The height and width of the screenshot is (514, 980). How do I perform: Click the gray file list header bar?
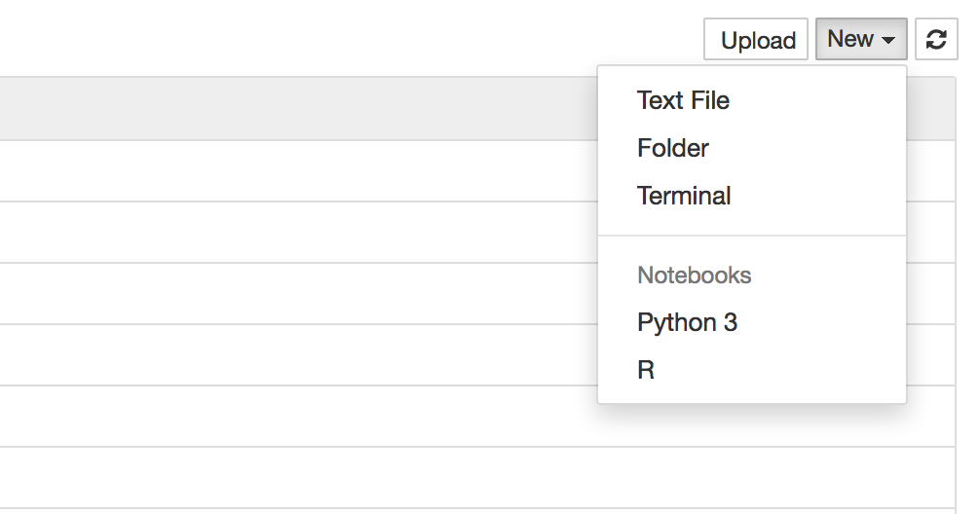[292, 109]
